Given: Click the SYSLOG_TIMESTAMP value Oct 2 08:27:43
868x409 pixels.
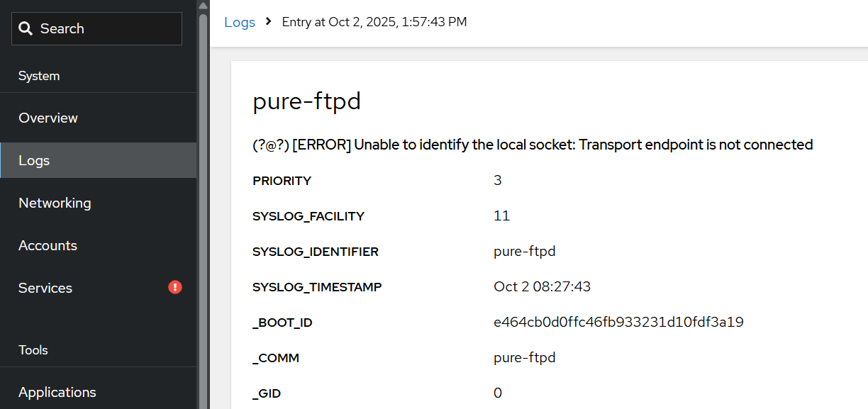Looking at the screenshot, I should [542, 286].
